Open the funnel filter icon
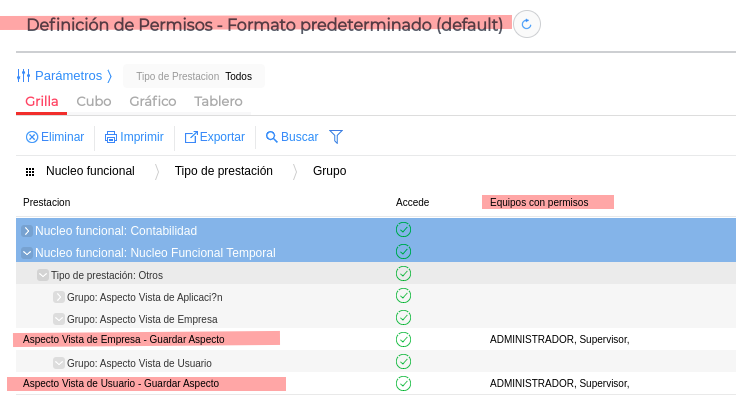 coord(336,136)
